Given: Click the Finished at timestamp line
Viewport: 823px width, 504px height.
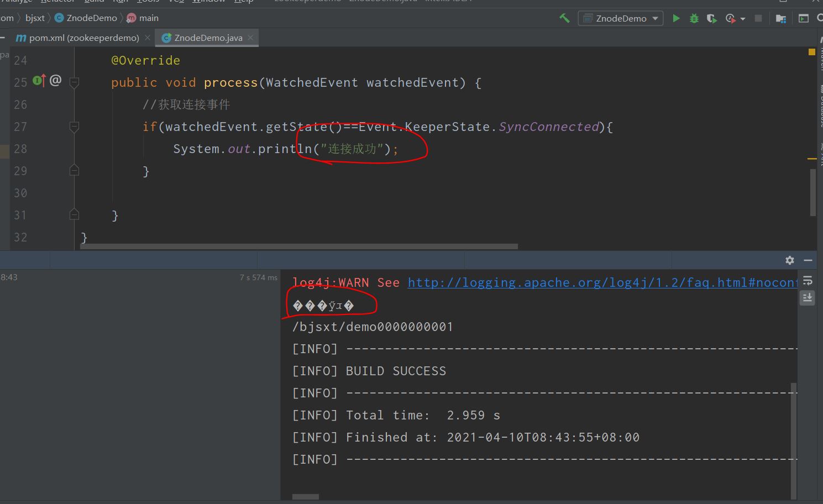Looking at the screenshot, I should [x=466, y=437].
